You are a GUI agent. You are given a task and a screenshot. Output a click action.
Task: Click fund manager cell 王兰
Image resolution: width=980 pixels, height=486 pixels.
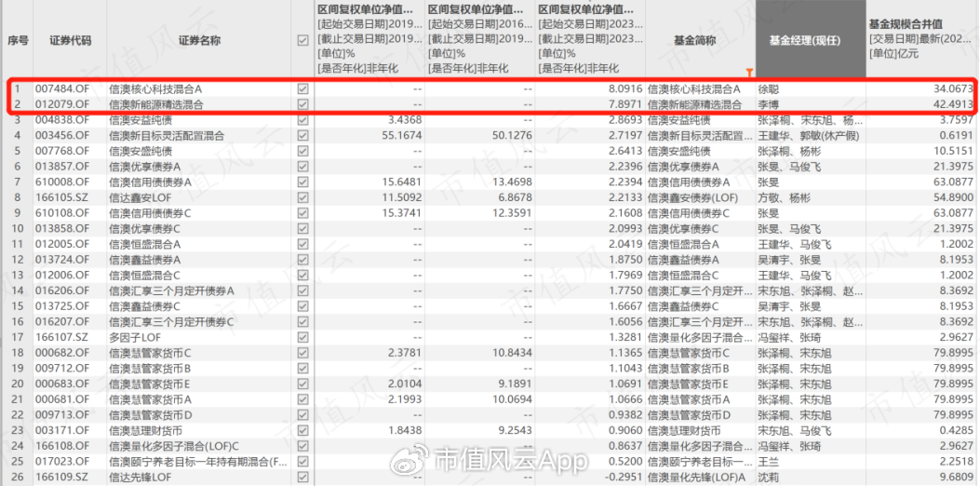[x=770, y=462]
